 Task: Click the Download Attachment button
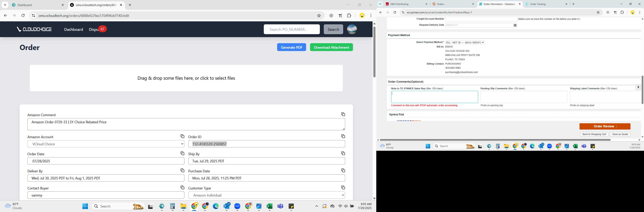[331, 47]
